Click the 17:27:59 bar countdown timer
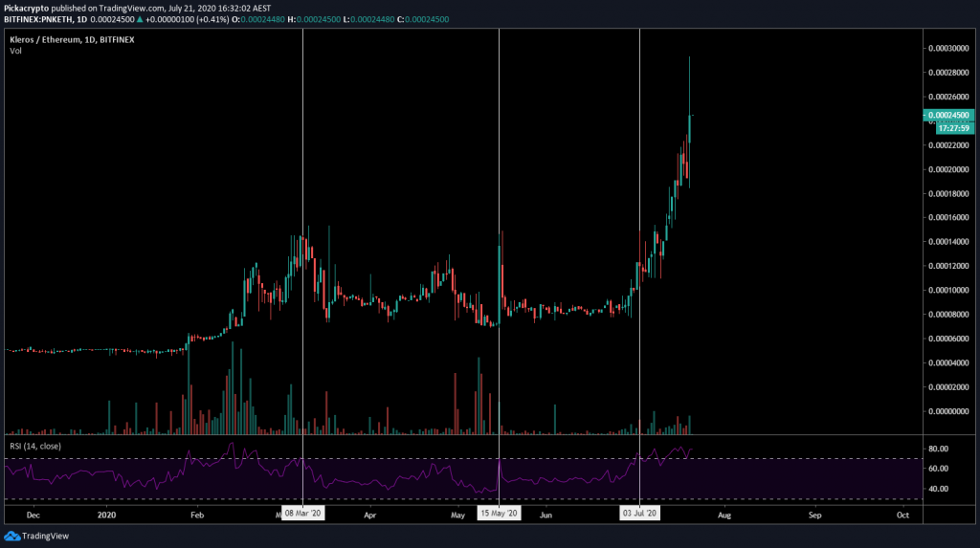 954,127
